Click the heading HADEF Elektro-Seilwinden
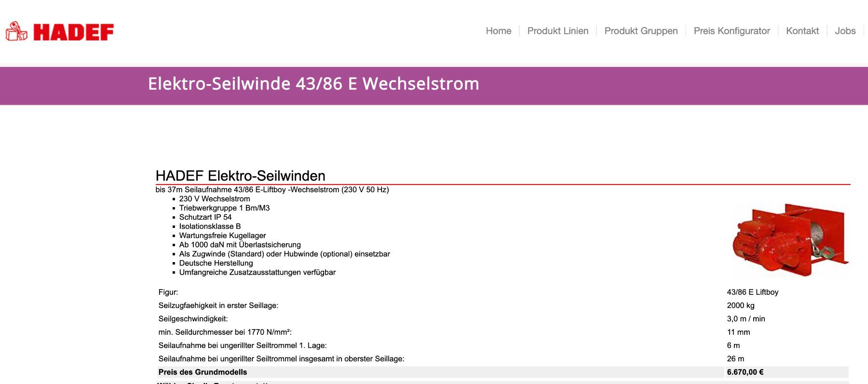 240,175
